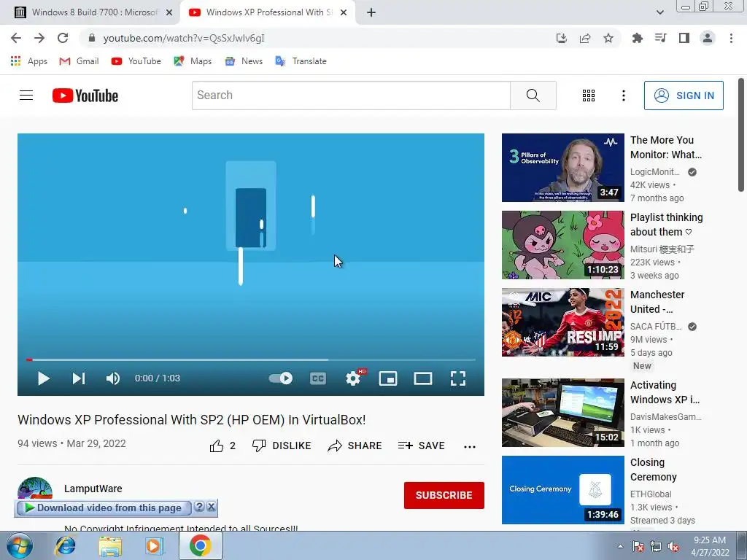Open YouTube settings three-dot menu
The width and height of the screenshot is (747, 560).
point(623,96)
